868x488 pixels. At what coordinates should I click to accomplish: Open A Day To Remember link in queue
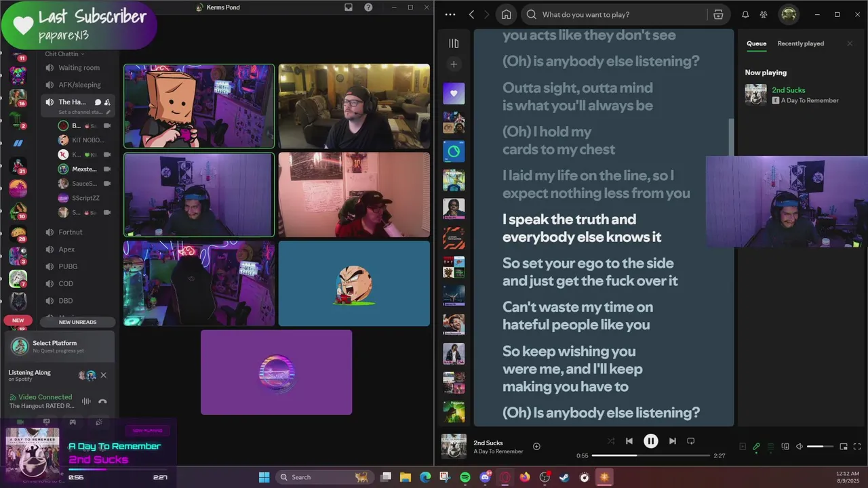click(810, 100)
